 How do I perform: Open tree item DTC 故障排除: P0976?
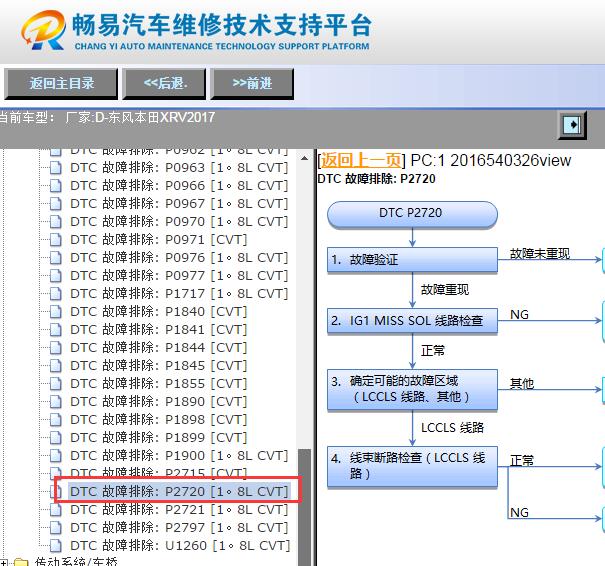point(179,258)
